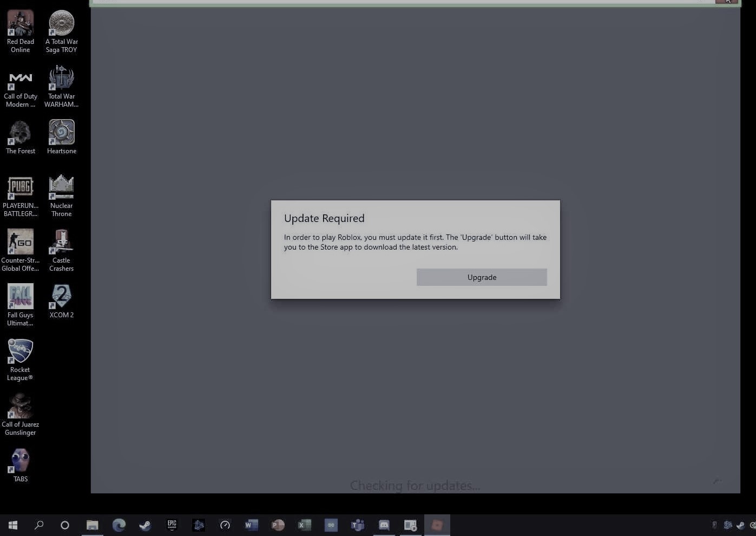
Task: Launch Microsoft Edge from the taskbar
Action: pyautogui.click(x=119, y=525)
